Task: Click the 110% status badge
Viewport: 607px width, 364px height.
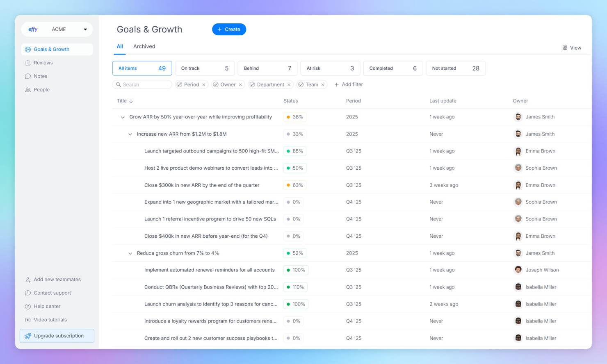Action: pos(296,287)
